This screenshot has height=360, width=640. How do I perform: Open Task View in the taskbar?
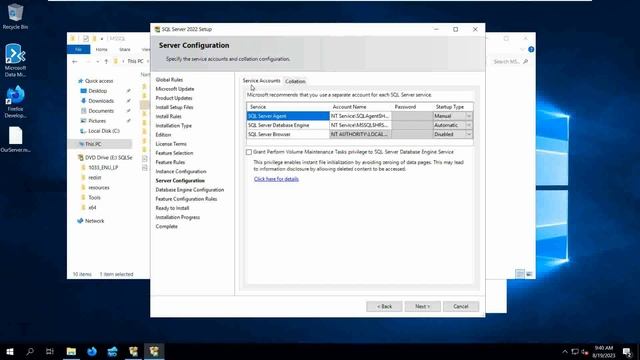pyautogui.click(x=50, y=351)
